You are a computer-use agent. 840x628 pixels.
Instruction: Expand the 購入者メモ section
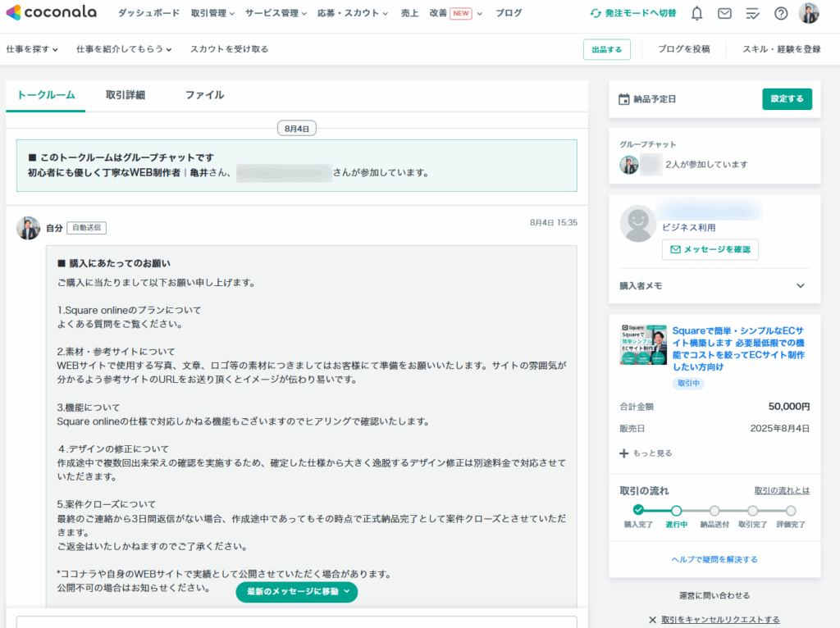(801, 286)
